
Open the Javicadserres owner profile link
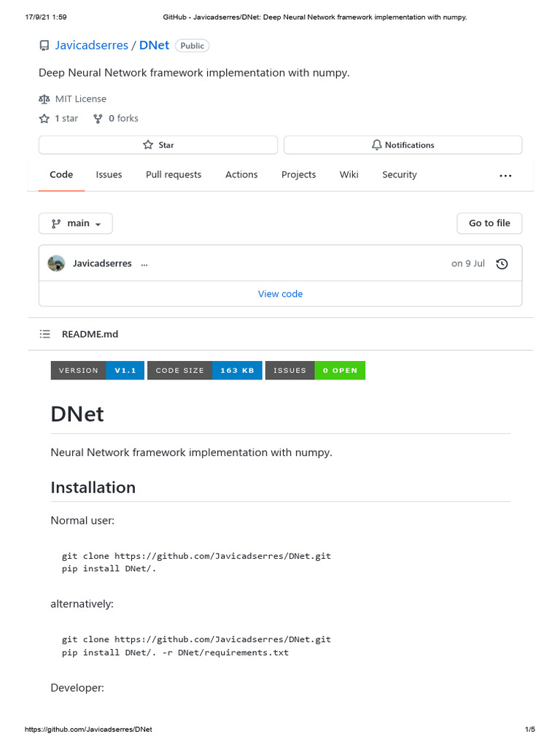tap(91, 45)
